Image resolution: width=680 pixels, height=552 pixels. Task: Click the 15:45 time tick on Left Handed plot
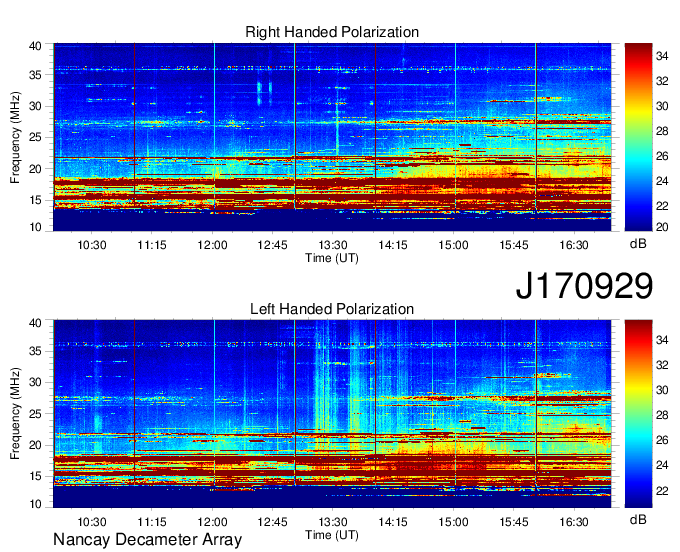click(x=513, y=522)
